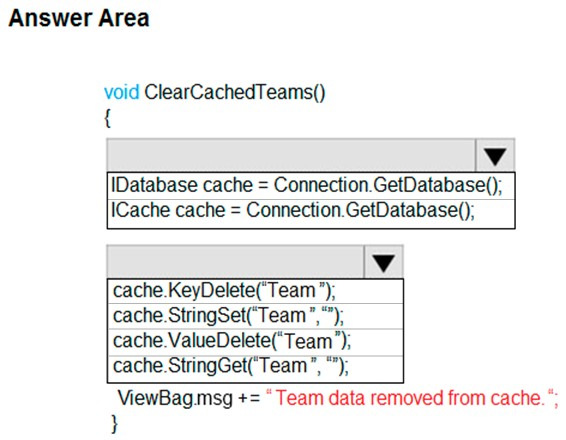Click the blue void keyword
566x440 pixels.
[x=122, y=92]
